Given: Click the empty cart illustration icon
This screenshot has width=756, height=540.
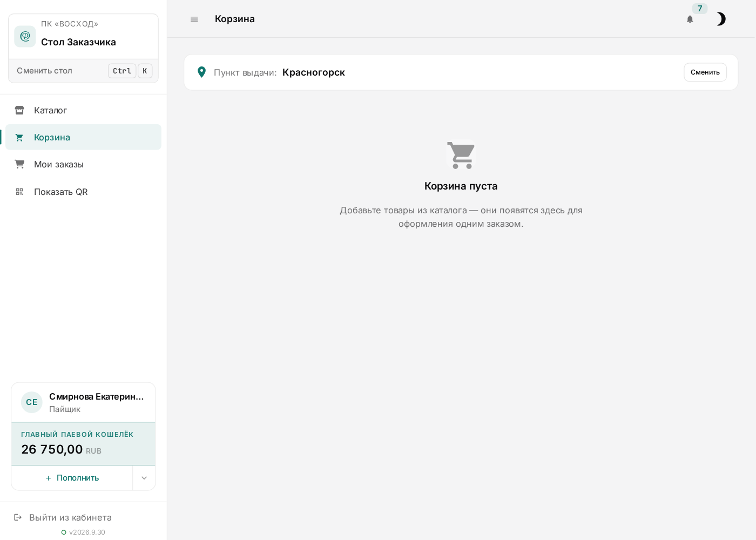Looking at the screenshot, I should [x=461, y=156].
